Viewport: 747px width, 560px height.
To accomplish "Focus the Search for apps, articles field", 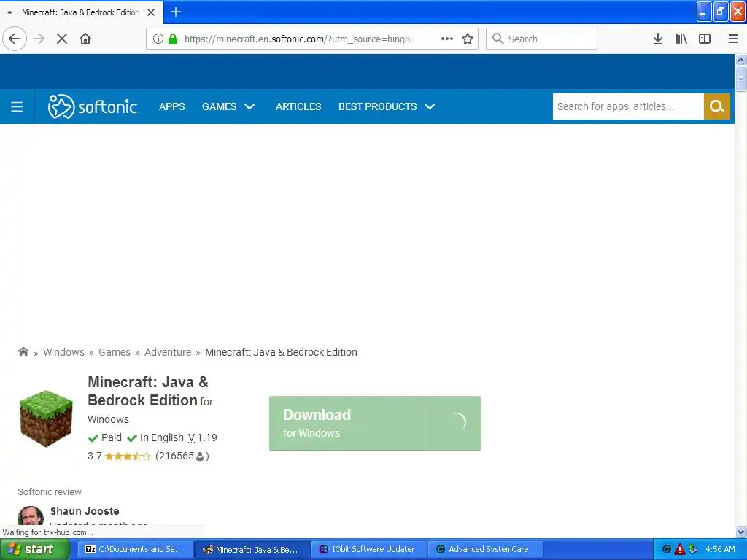I will pos(628,106).
